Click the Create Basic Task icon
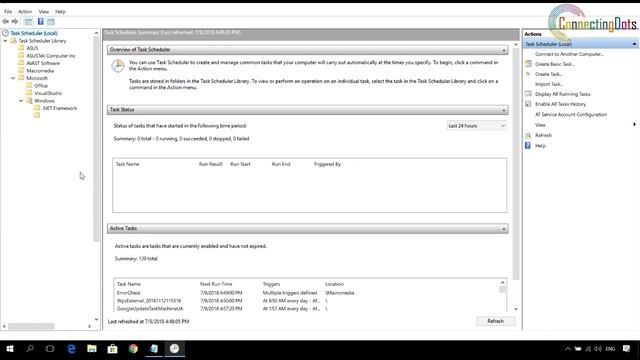640x360 pixels. [528, 64]
